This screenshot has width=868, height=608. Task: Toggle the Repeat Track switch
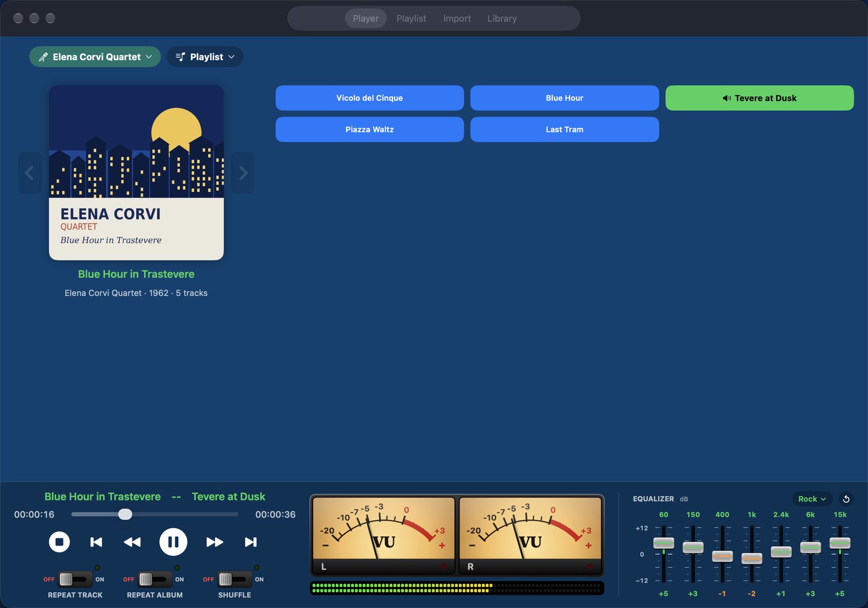(75, 579)
